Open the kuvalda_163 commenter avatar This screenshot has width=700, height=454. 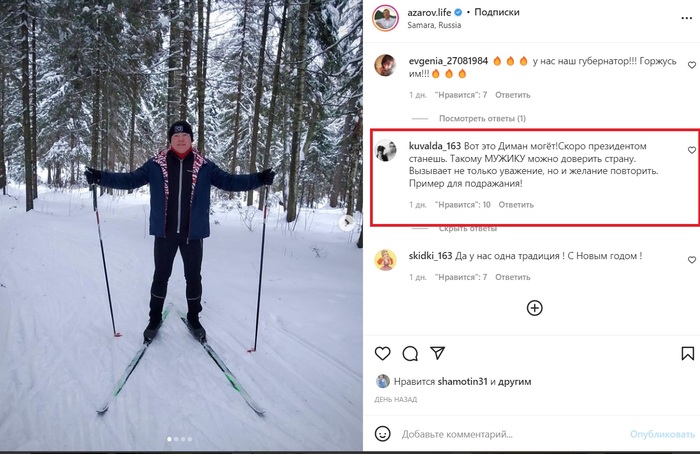384,150
